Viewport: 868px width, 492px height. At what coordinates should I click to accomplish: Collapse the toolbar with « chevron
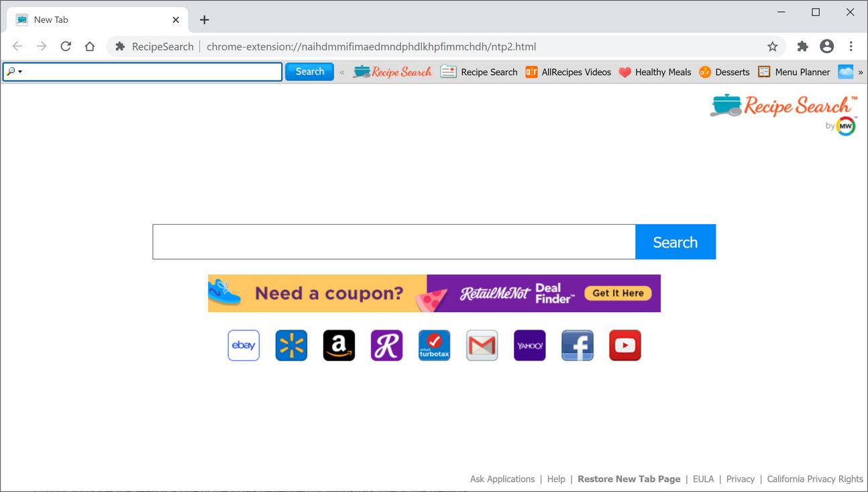[x=342, y=72]
